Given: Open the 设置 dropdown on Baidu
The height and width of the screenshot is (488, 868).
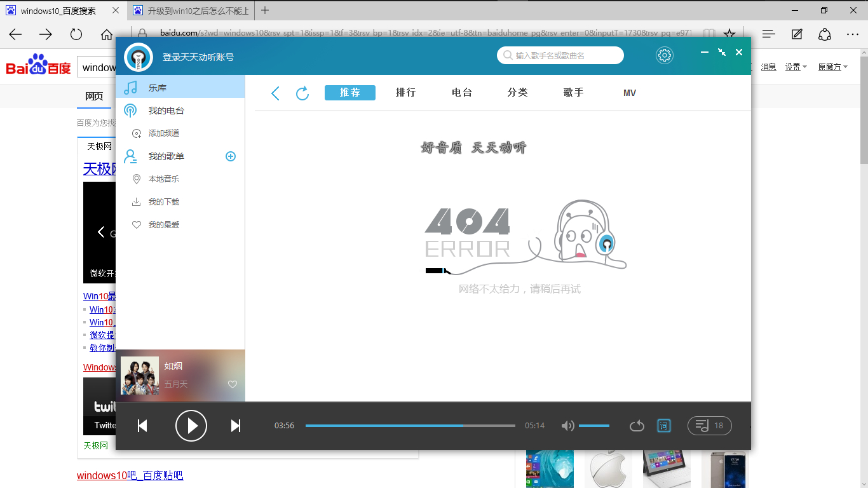Looking at the screenshot, I should [796, 67].
